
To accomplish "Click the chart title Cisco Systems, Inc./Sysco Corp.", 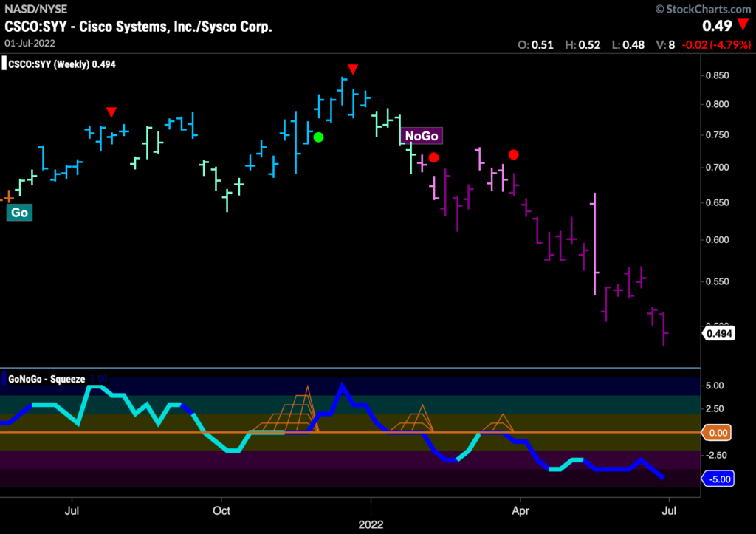I will coord(176,27).
